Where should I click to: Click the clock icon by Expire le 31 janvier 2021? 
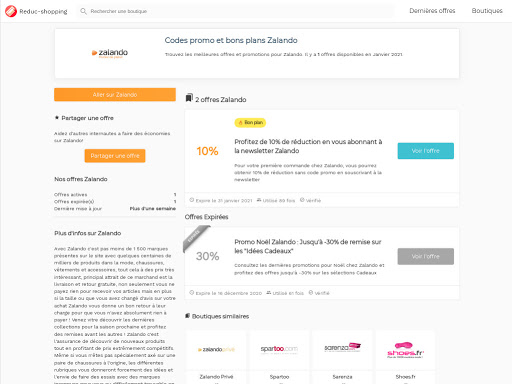click(192, 200)
